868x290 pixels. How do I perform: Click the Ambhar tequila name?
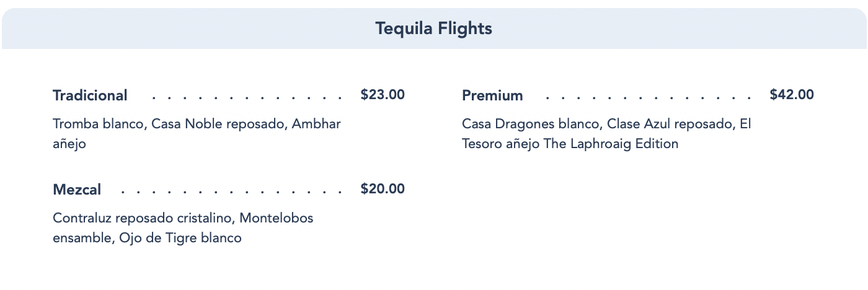coord(316,124)
